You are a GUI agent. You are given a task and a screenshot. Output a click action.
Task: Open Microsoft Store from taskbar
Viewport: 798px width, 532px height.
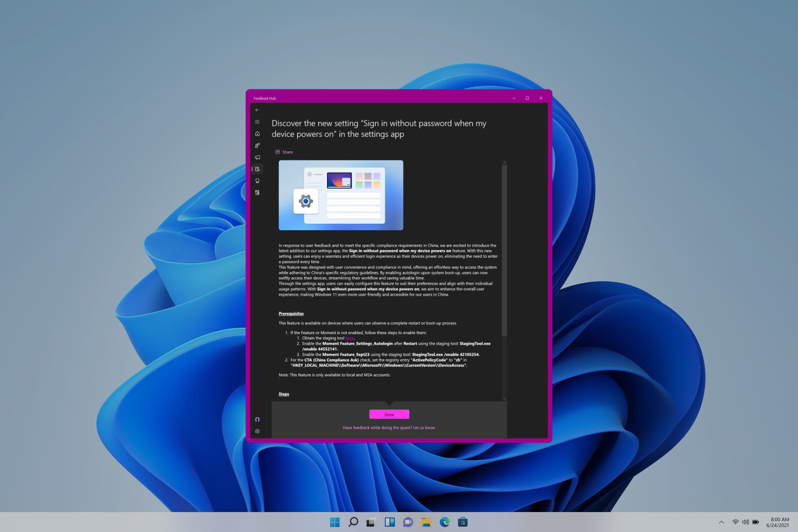click(463, 522)
